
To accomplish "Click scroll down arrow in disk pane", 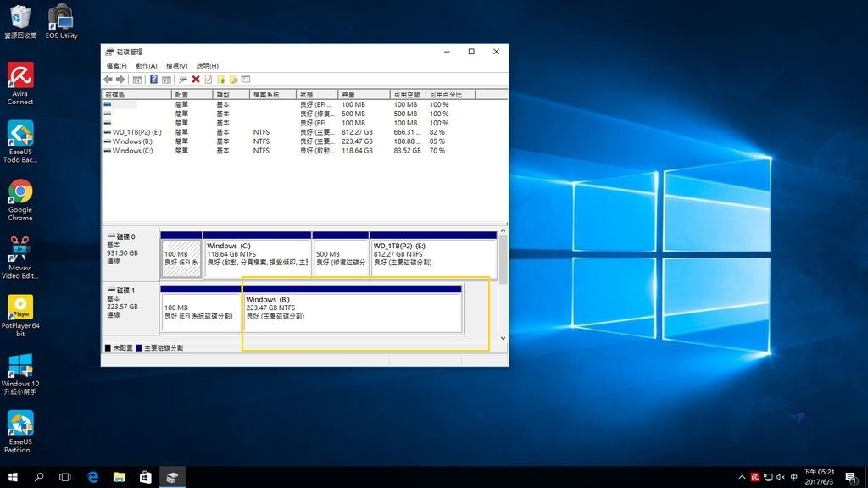I will click(x=503, y=338).
